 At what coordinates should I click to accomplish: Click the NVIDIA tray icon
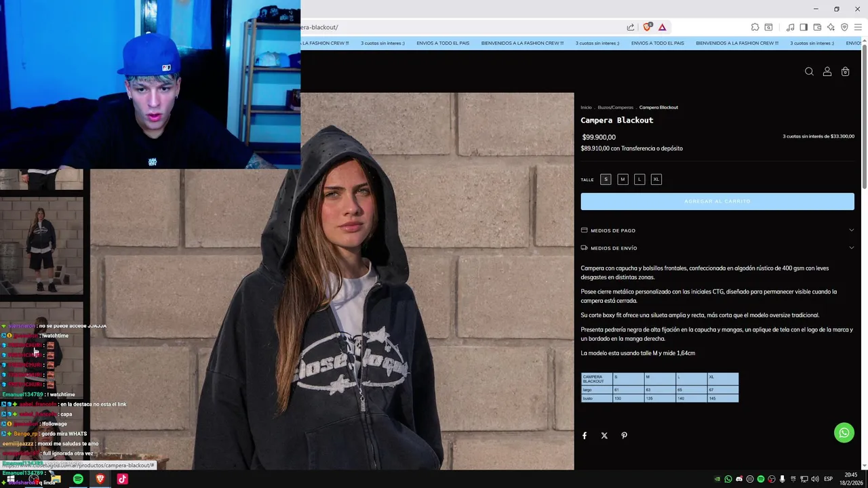point(718,479)
